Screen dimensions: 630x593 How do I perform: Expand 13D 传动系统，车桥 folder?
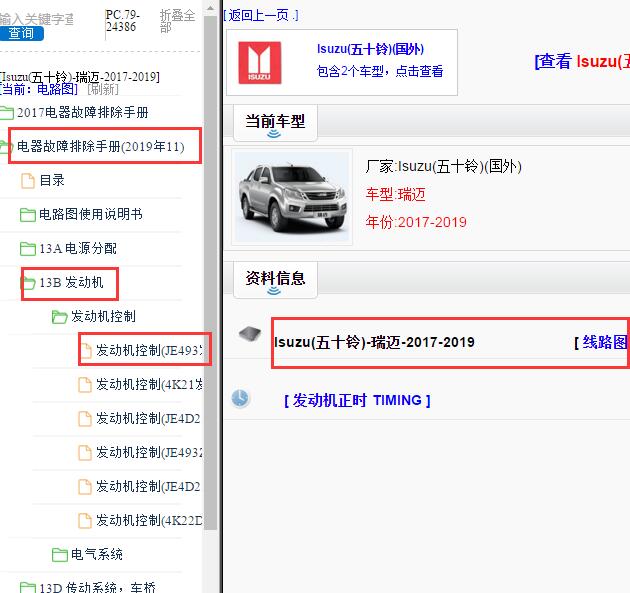(97, 587)
